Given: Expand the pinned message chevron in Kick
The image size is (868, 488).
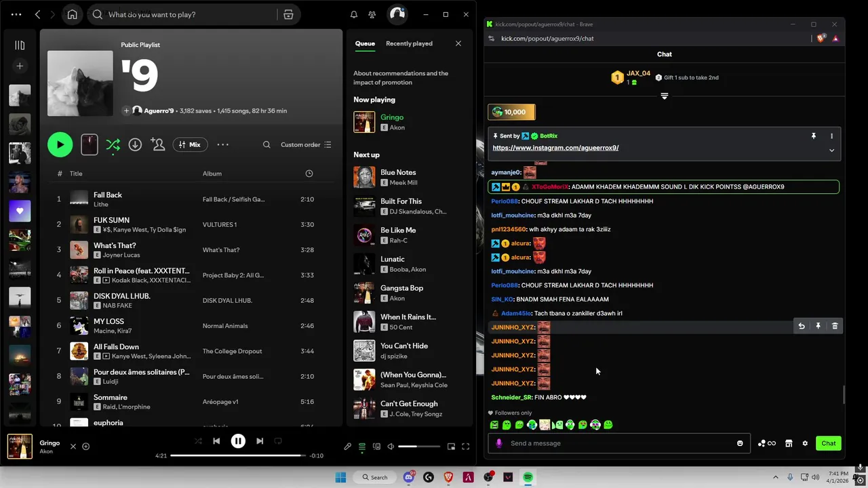Looking at the screenshot, I should (831, 150).
